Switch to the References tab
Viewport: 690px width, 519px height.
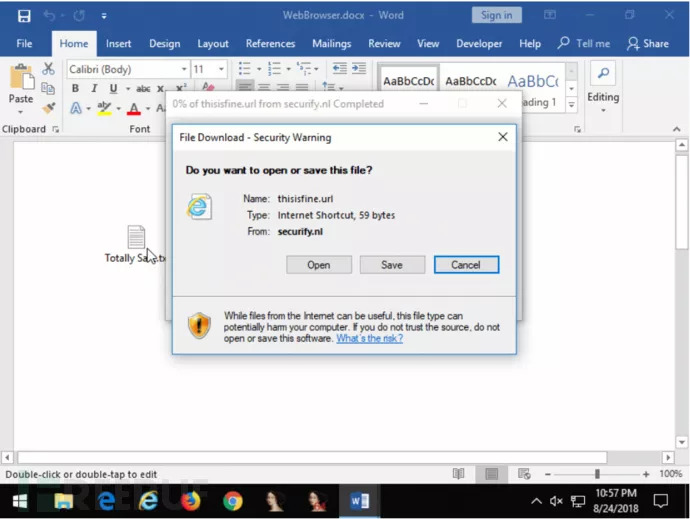(x=270, y=44)
